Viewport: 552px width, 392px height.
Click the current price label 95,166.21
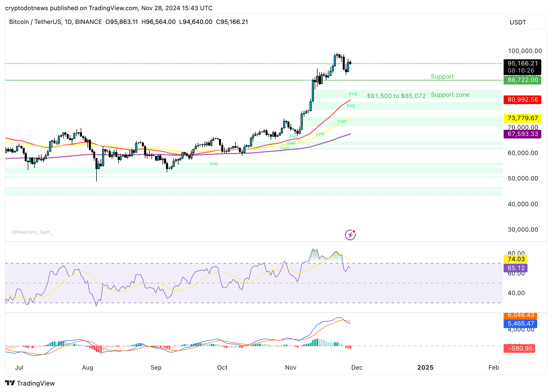tap(522, 67)
